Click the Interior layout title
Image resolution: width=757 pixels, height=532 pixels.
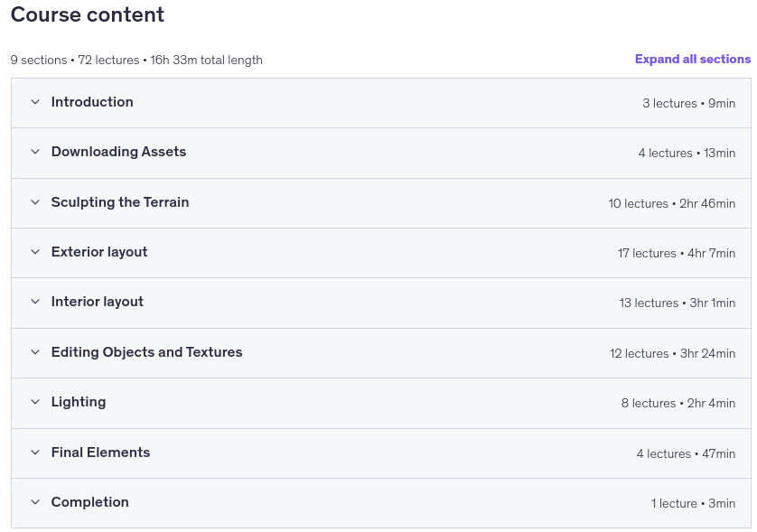(x=98, y=302)
